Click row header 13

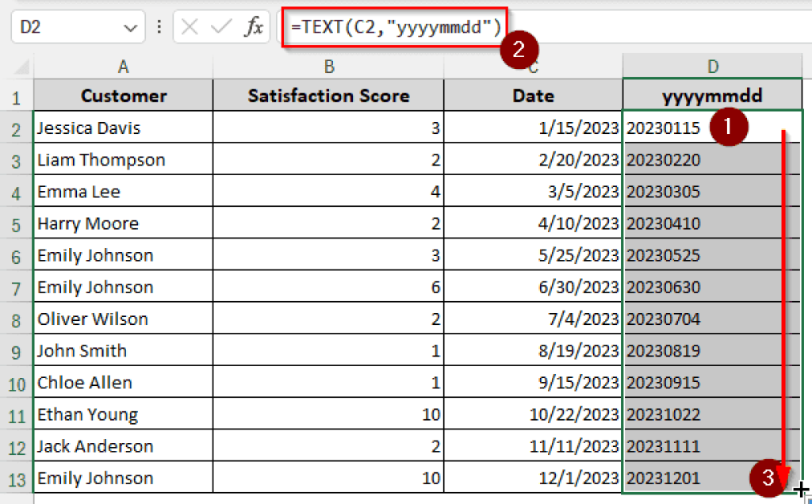[x=17, y=478]
